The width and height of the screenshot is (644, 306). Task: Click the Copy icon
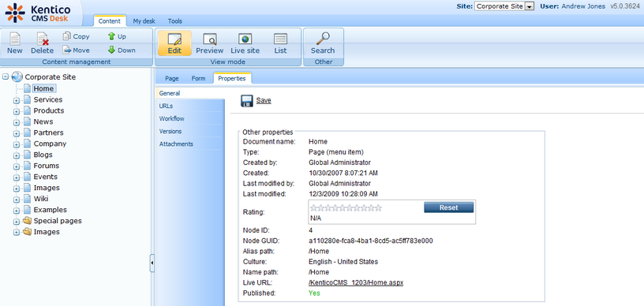pyautogui.click(x=67, y=36)
